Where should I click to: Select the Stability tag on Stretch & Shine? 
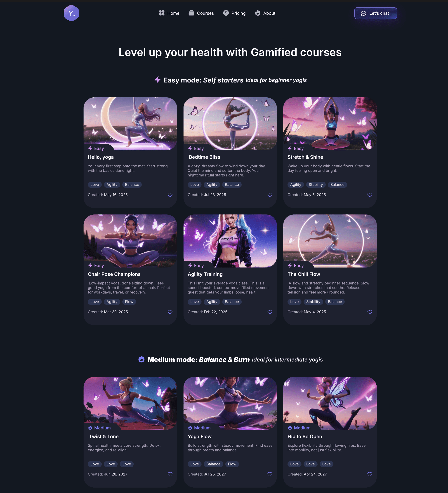[x=316, y=185]
